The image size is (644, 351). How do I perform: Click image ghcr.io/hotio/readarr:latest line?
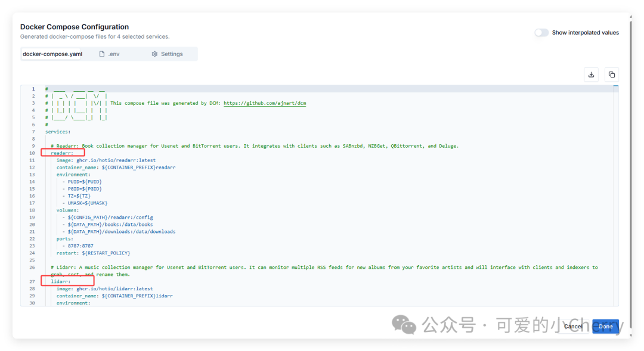click(106, 160)
